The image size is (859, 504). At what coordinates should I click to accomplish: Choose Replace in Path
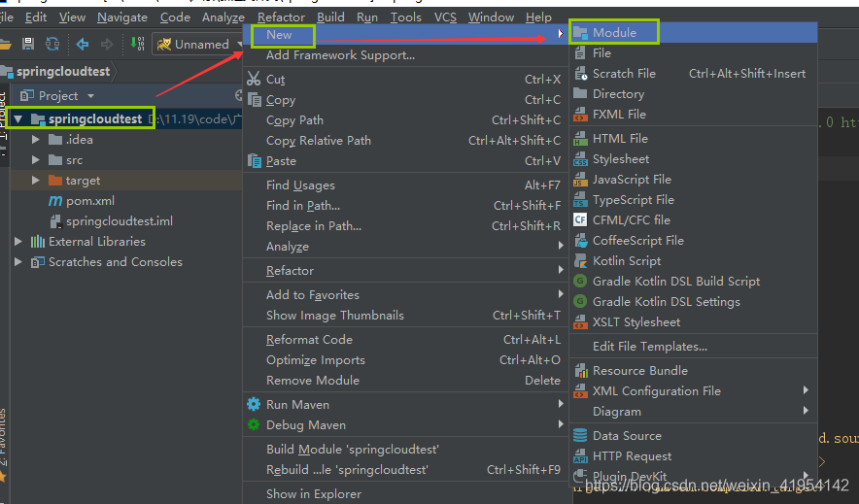[x=405, y=226]
